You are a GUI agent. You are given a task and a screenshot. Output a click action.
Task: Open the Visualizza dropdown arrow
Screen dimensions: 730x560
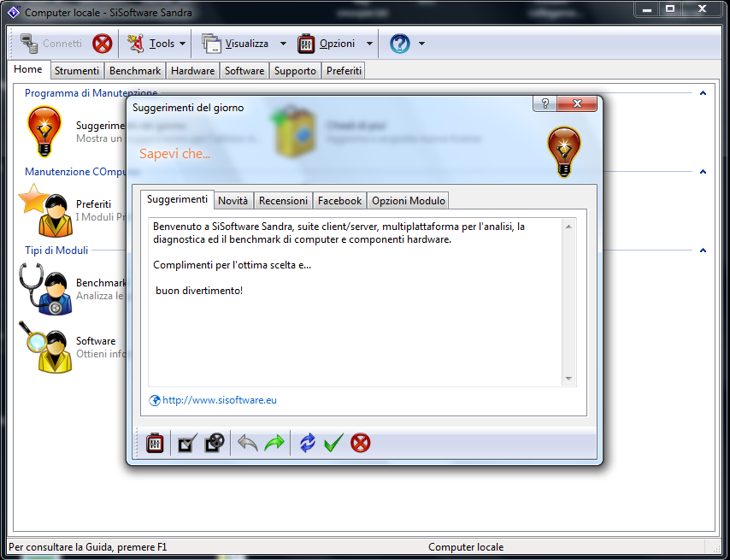click(283, 44)
